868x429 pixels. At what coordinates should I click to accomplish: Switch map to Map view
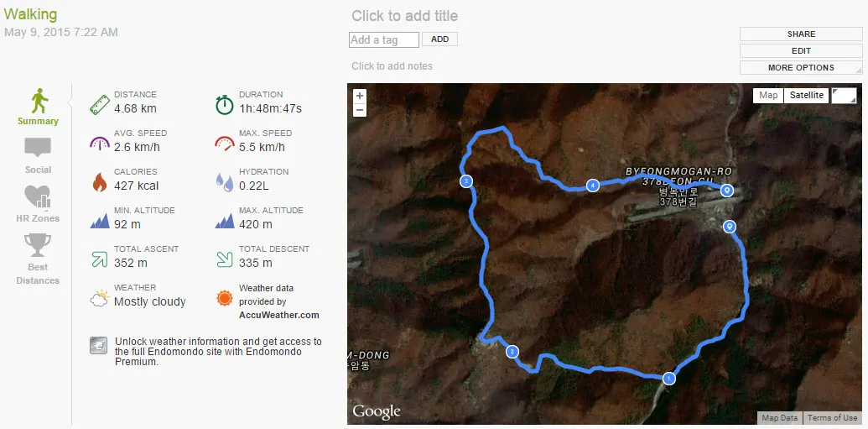(768, 95)
